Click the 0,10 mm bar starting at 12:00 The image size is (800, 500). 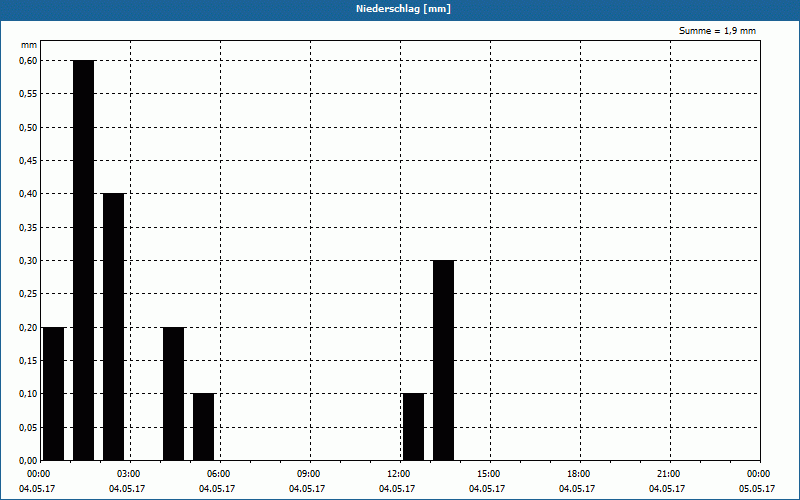413,427
